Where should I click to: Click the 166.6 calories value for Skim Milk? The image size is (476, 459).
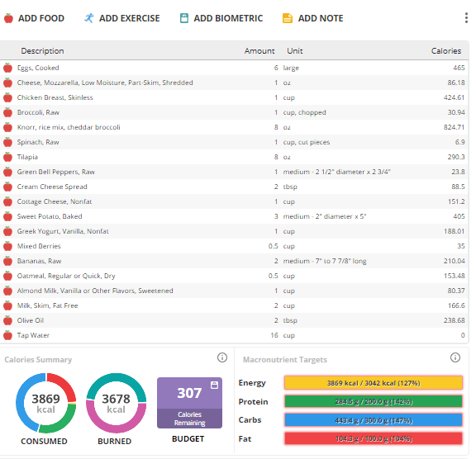pyautogui.click(x=456, y=305)
